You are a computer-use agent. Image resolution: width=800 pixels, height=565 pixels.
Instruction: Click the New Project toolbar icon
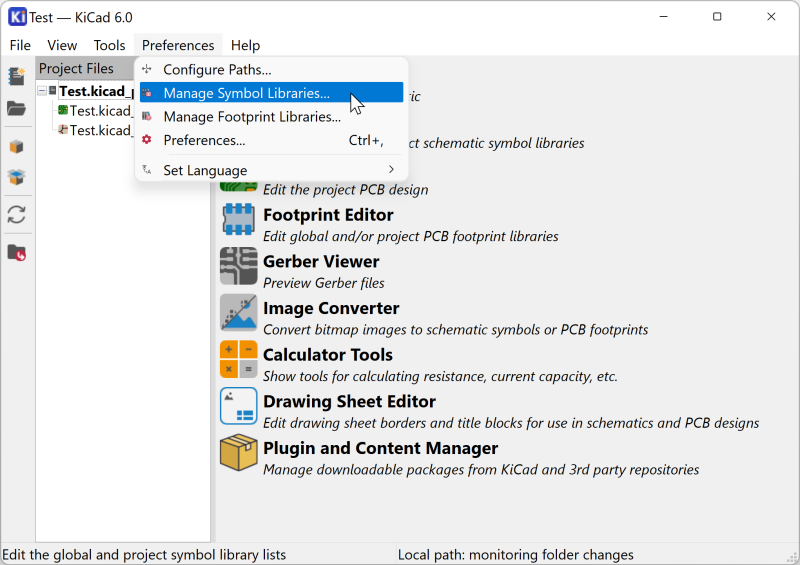point(16,77)
